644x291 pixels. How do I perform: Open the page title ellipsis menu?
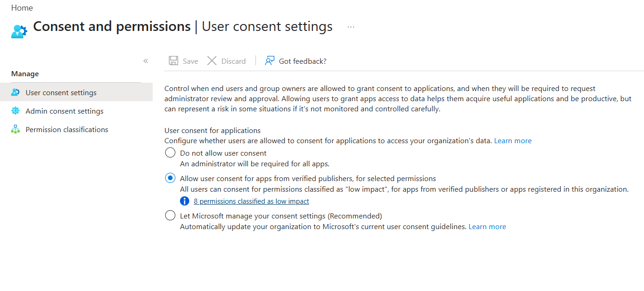point(350,26)
